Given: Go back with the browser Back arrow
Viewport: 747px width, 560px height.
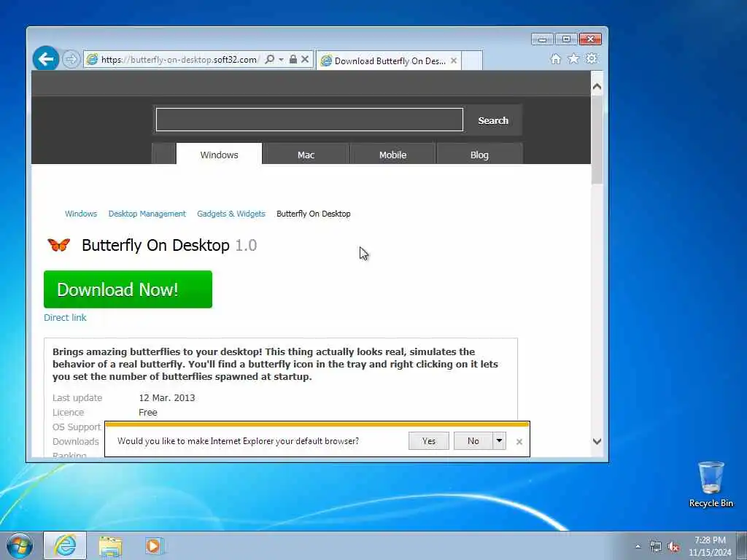Looking at the screenshot, I should click(46, 59).
